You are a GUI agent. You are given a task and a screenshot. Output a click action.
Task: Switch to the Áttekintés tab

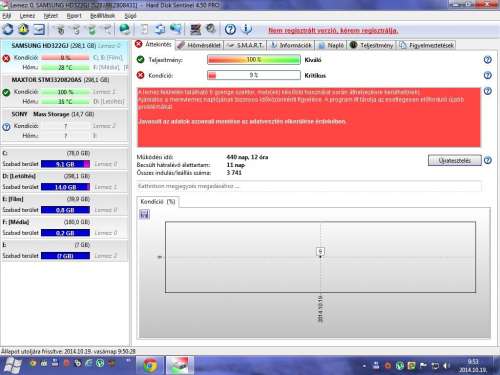click(x=154, y=44)
